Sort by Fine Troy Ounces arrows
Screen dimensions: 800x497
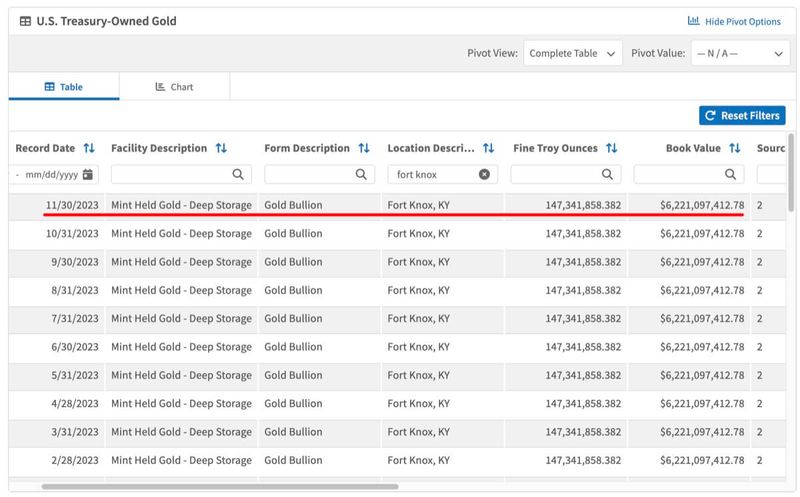[611, 148]
